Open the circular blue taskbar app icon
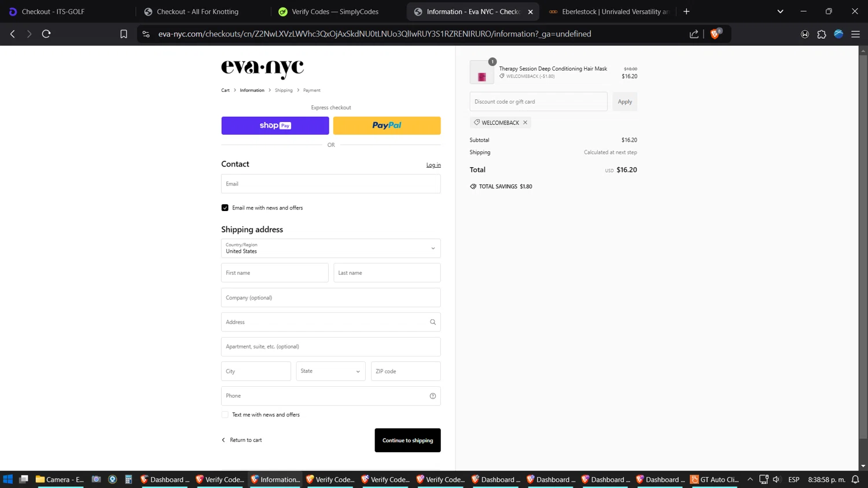868x488 pixels. [112, 479]
